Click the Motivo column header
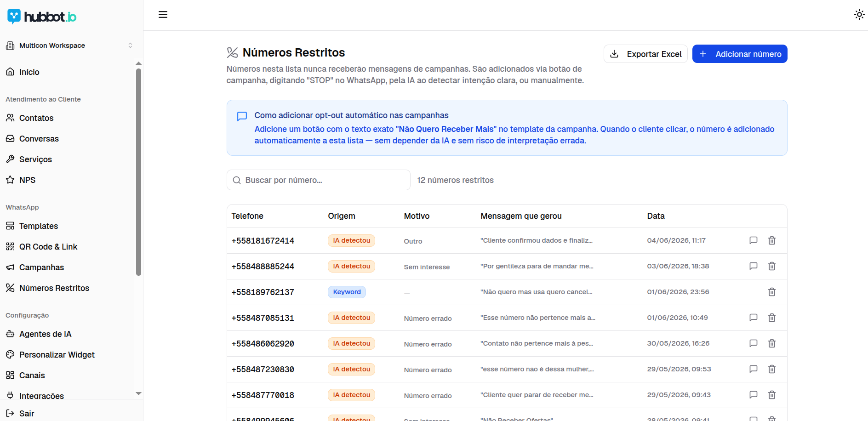 tap(417, 216)
